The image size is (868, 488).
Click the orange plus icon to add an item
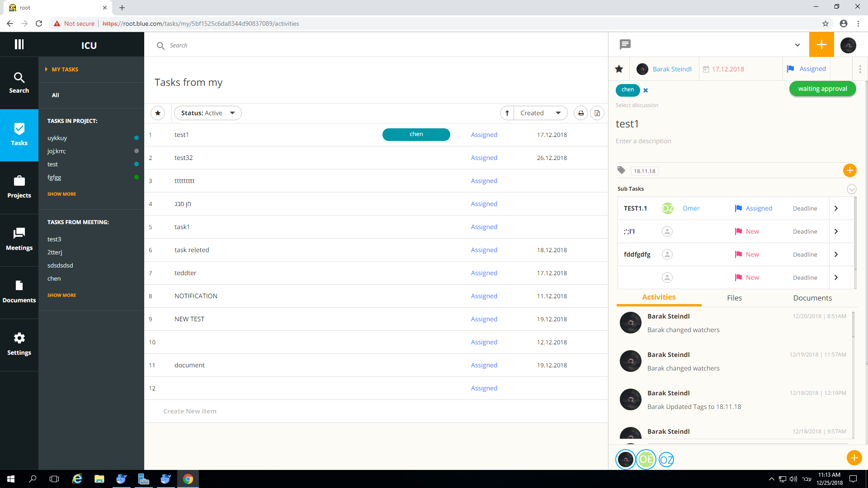(x=821, y=44)
